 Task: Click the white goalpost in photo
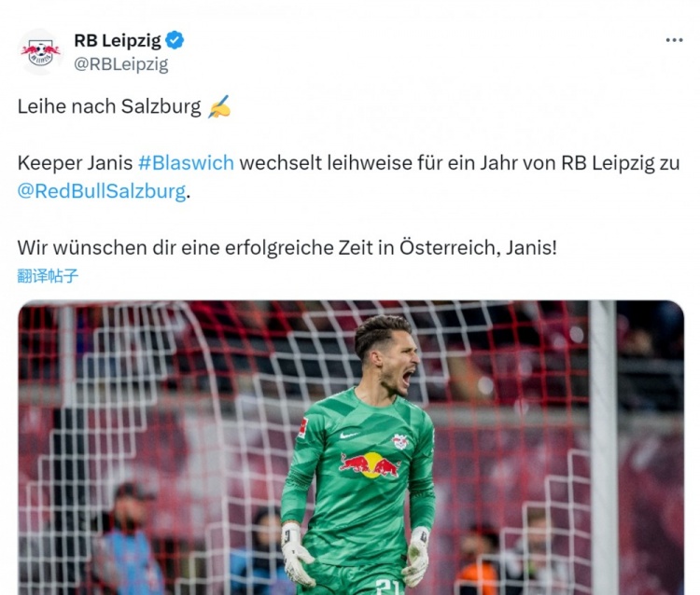(602, 448)
